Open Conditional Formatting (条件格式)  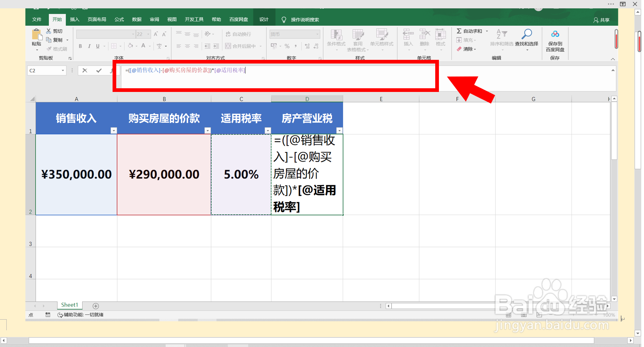336,39
